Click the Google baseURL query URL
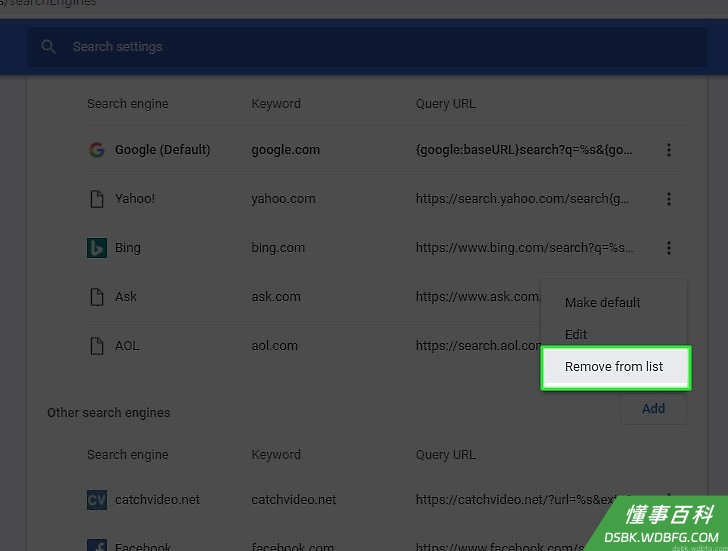Screen dimensions: 728x551 [x=524, y=150]
